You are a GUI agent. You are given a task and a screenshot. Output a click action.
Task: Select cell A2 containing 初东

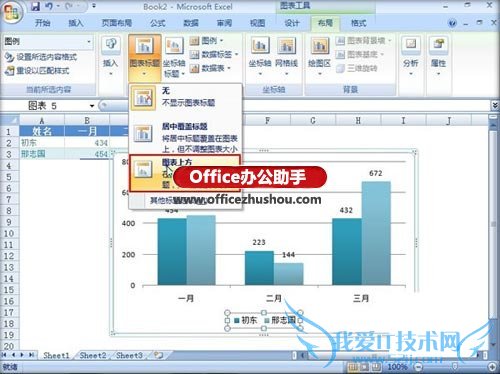(42, 143)
